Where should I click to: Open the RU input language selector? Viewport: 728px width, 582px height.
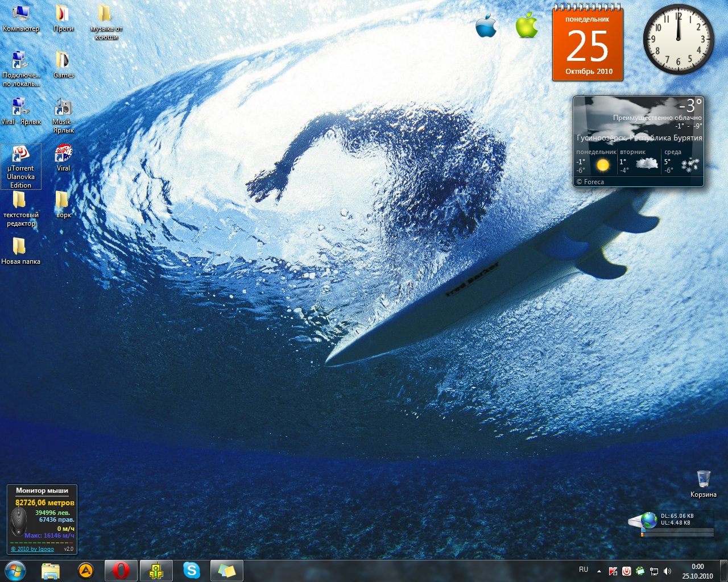pyautogui.click(x=584, y=569)
